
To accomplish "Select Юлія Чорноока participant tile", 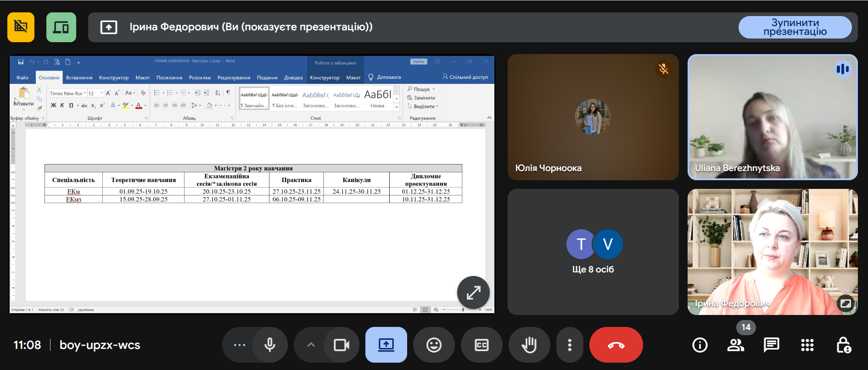I will click(593, 117).
